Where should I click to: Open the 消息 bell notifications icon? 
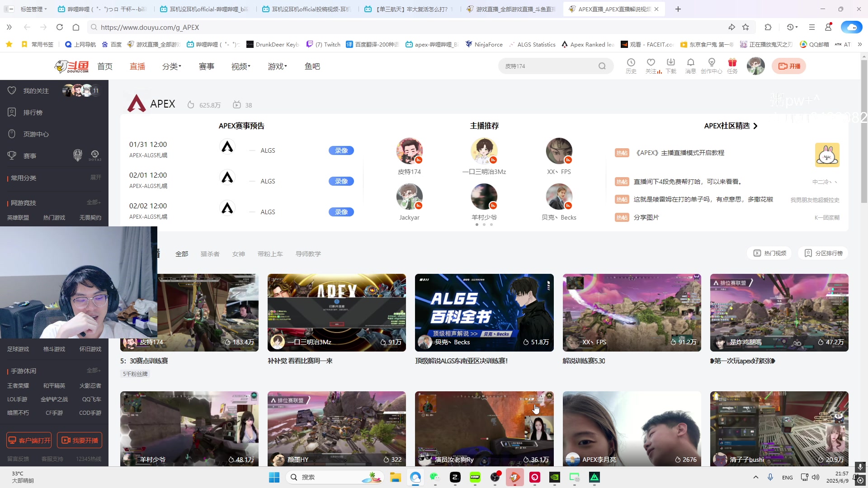[x=691, y=66]
